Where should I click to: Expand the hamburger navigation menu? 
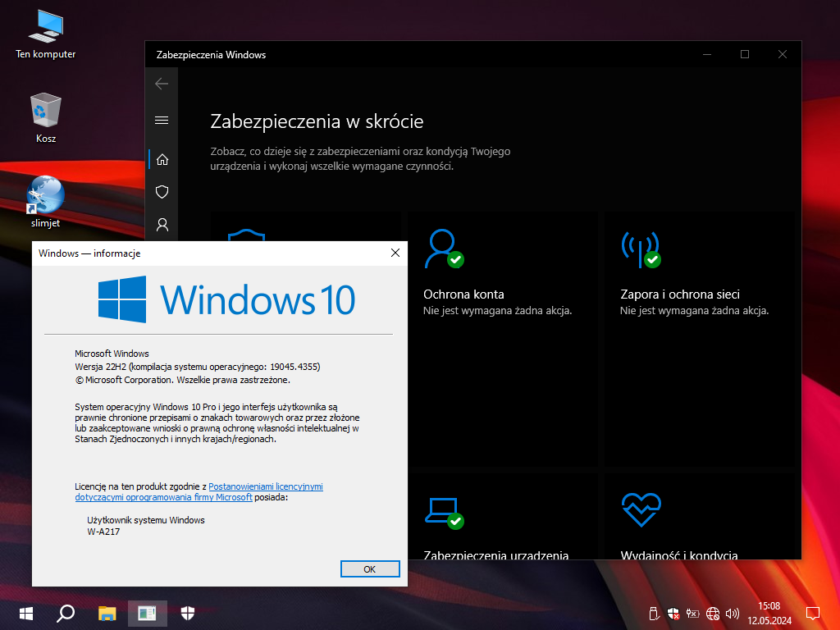[x=162, y=120]
